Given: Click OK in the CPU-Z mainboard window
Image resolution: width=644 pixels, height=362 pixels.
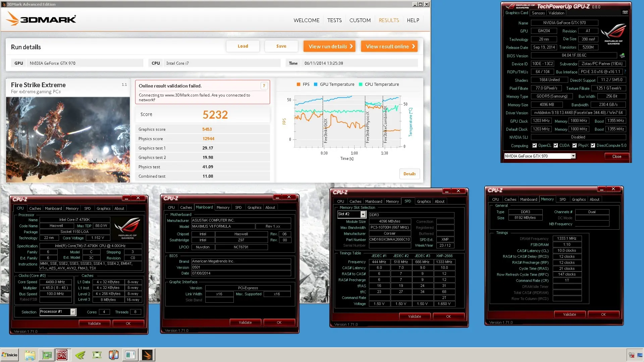Looking at the screenshot, I should (x=279, y=322).
